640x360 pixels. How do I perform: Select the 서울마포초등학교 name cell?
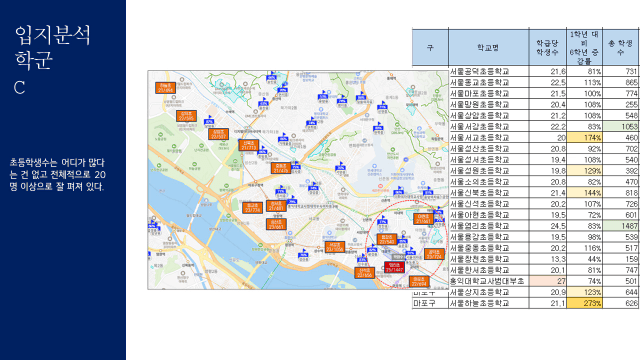[x=489, y=93]
